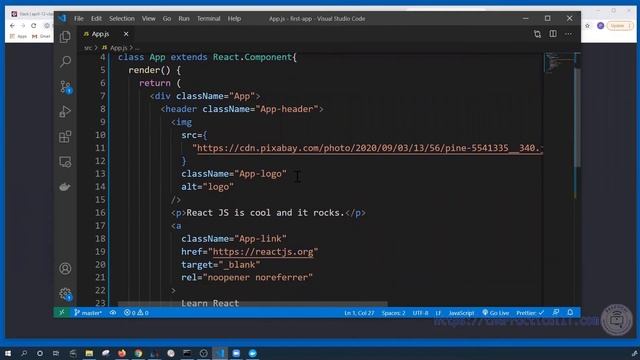Click the VS Code icon in the taskbar
This screenshot has height=360, width=640.
point(220,353)
